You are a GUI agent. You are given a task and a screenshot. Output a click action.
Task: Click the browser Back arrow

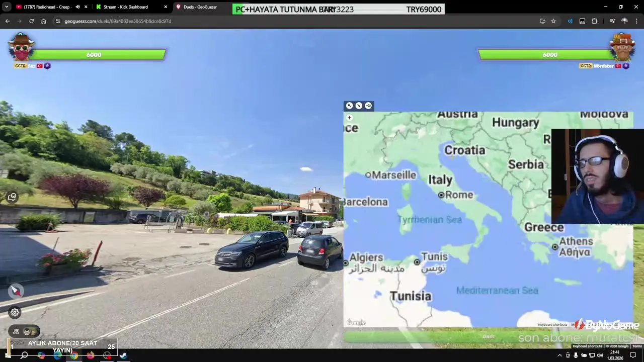click(7, 21)
